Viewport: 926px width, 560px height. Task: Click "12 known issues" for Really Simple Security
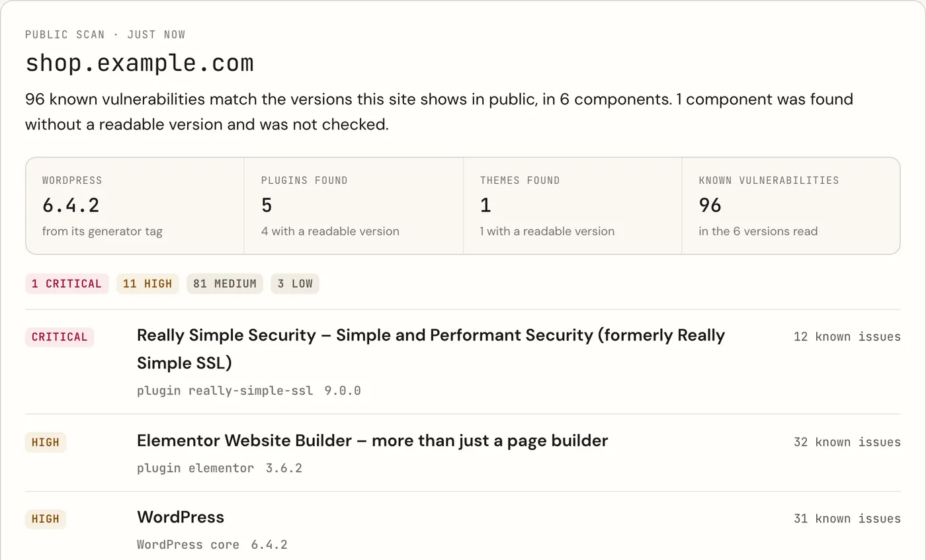(x=847, y=337)
